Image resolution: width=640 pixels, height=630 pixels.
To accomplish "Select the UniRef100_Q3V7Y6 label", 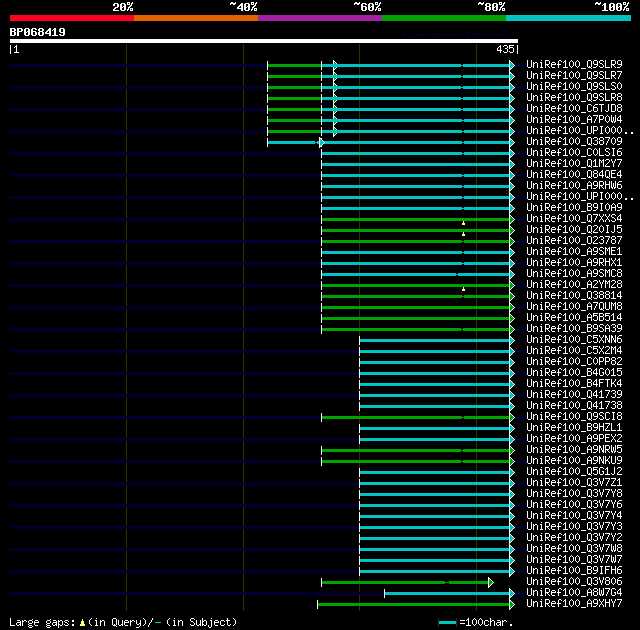I will tap(574, 505).
